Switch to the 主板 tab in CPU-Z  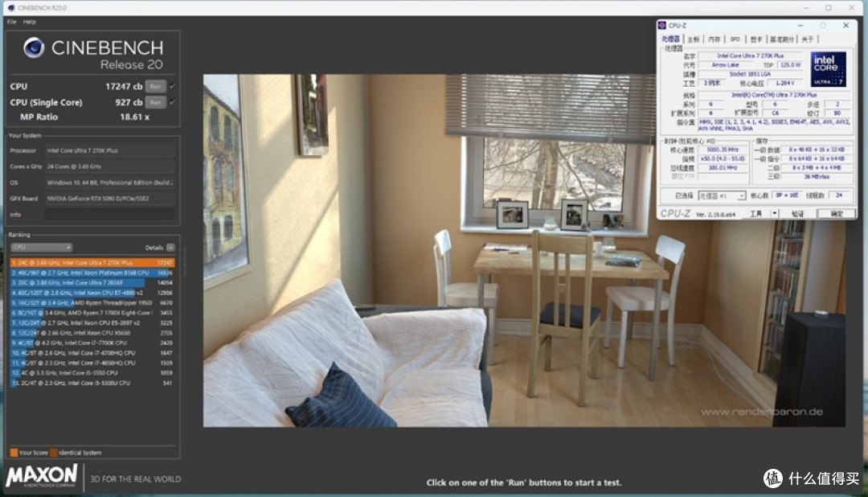(x=694, y=39)
